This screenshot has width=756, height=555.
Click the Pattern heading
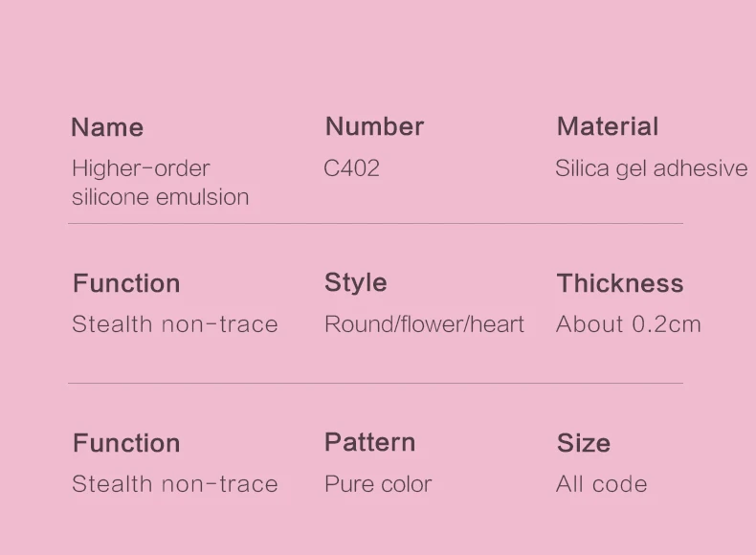[x=369, y=442]
